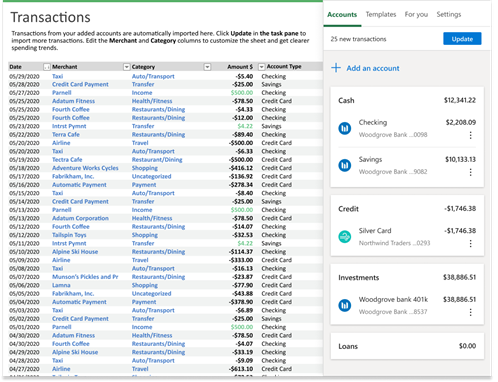498x382 pixels.
Task: Click the Tectra Cafe merchant cell
Action: (67, 160)
